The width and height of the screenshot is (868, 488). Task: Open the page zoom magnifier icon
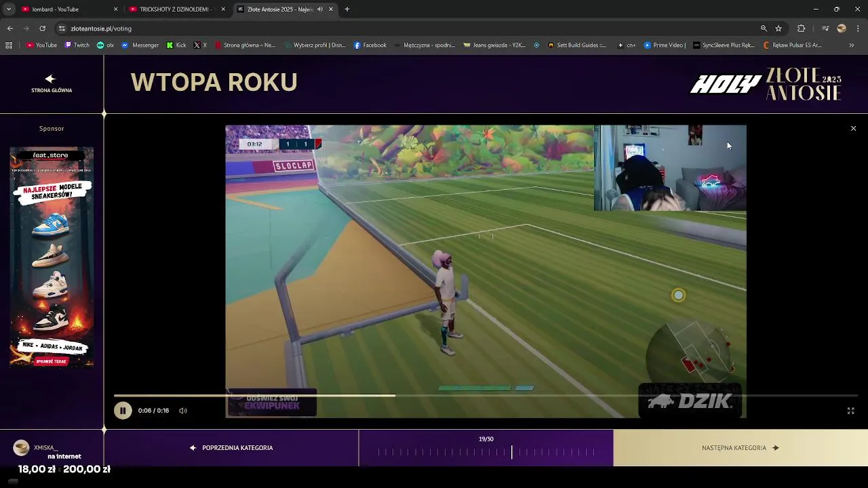coord(764,28)
